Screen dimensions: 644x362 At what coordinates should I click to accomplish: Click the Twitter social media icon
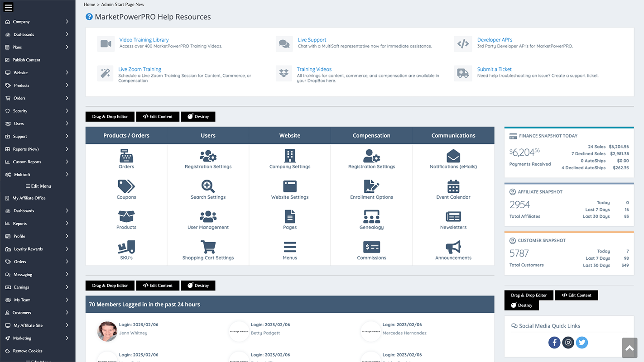pyautogui.click(x=582, y=342)
